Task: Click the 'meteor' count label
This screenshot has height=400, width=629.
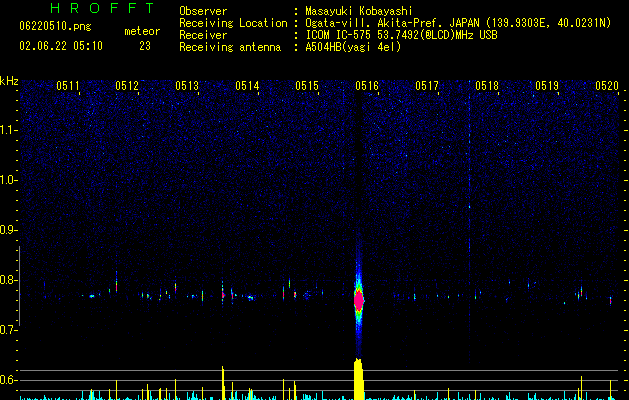Action: click(142, 31)
